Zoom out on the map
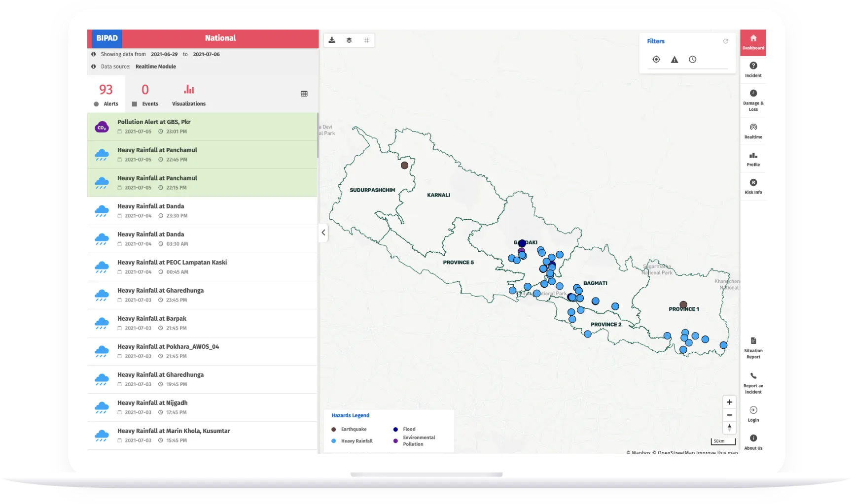Viewport: 852px width, 504px height. coord(729,415)
